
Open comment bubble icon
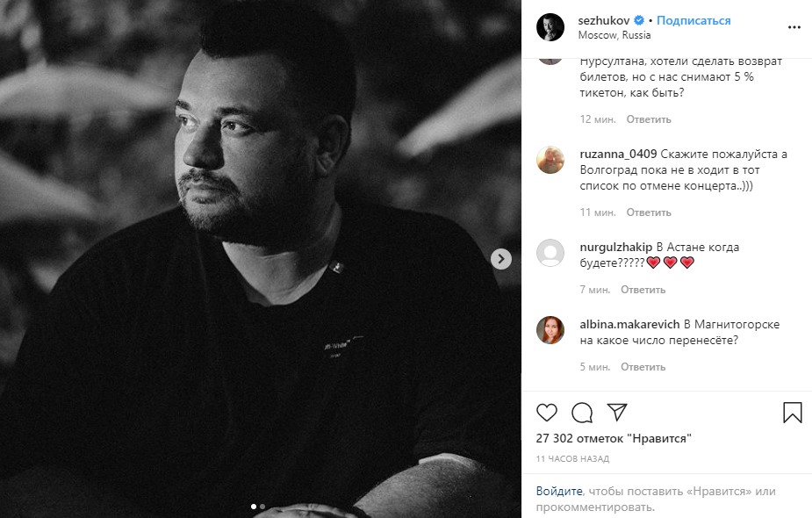tap(582, 413)
